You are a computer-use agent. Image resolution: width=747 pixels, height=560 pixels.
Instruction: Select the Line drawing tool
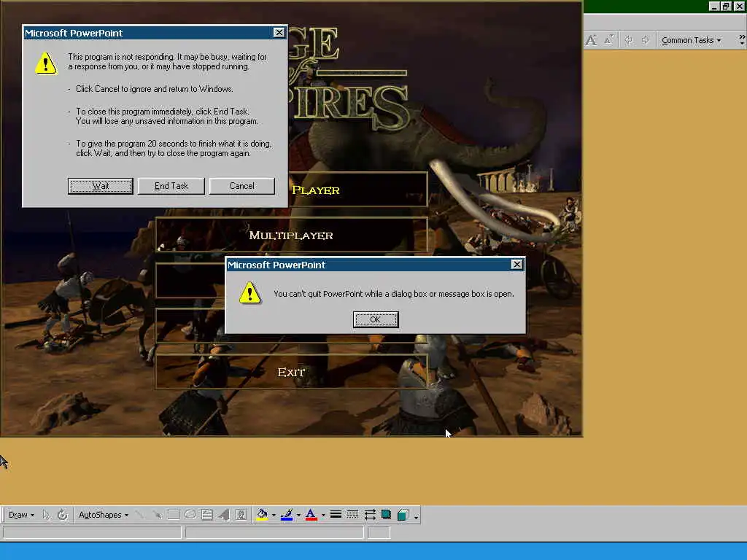point(139,515)
